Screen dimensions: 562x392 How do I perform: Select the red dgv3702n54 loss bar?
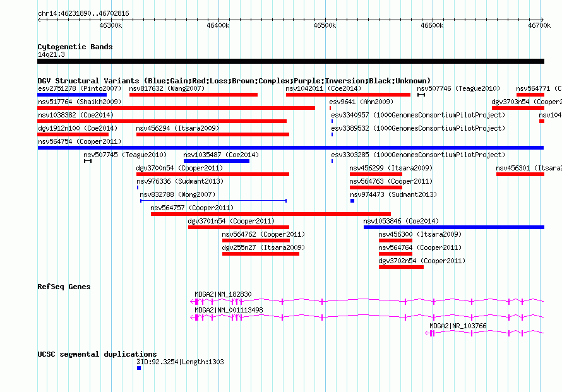click(401, 267)
